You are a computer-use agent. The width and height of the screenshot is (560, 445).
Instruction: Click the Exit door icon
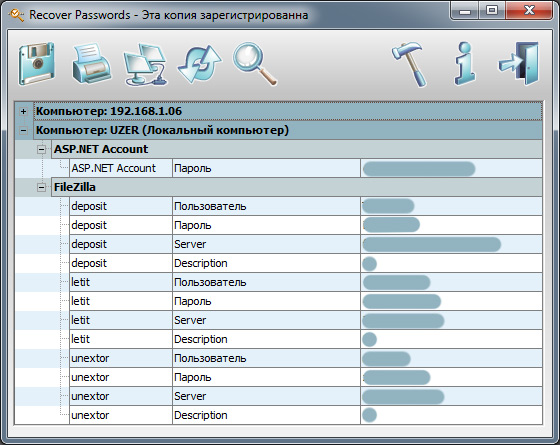click(519, 64)
